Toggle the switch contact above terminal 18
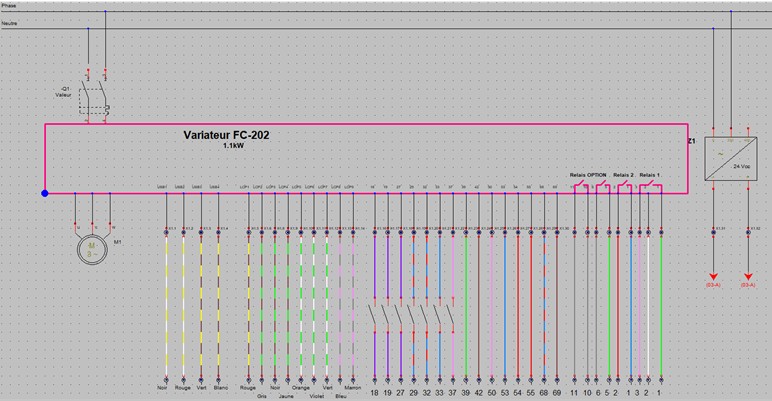 [x=374, y=312]
